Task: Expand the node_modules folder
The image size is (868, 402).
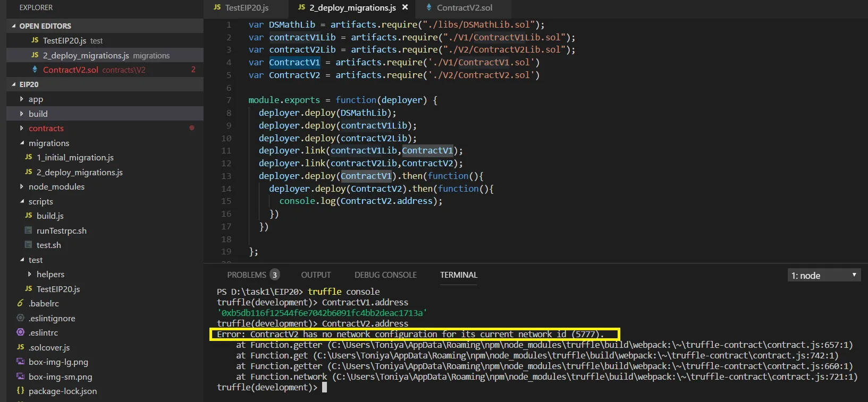Action: coord(22,187)
